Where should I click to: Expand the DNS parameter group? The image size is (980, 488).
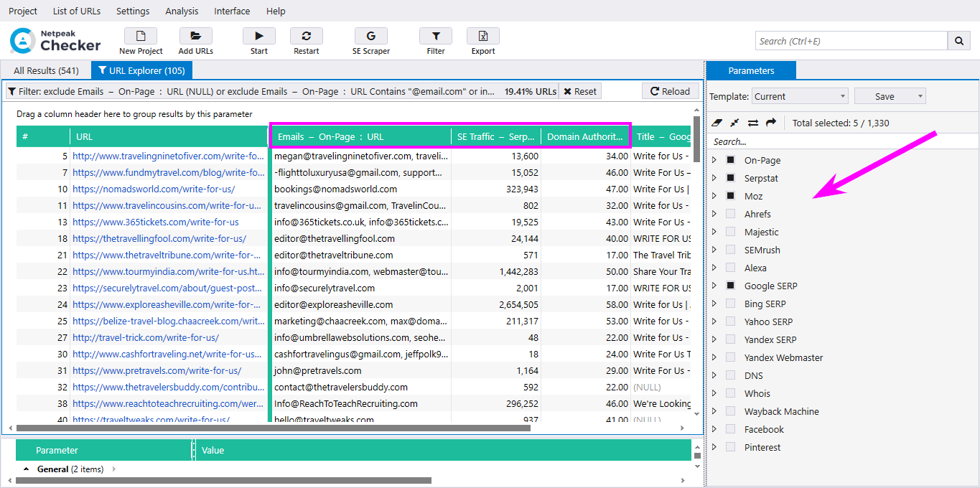click(x=714, y=375)
